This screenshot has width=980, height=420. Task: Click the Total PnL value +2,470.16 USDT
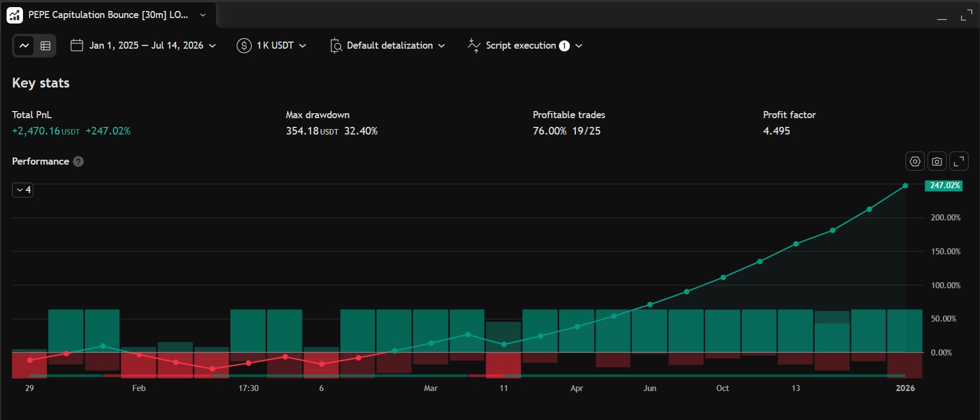[x=46, y=131]
